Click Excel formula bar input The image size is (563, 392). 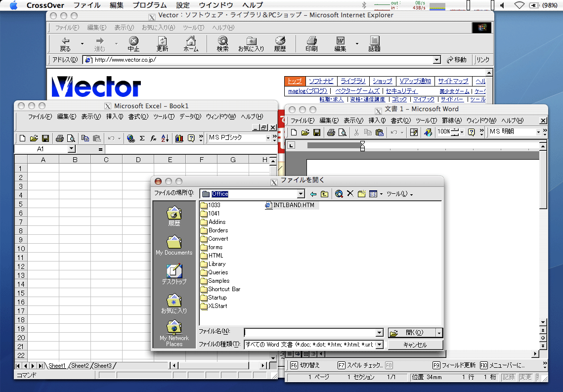(190, 149)
